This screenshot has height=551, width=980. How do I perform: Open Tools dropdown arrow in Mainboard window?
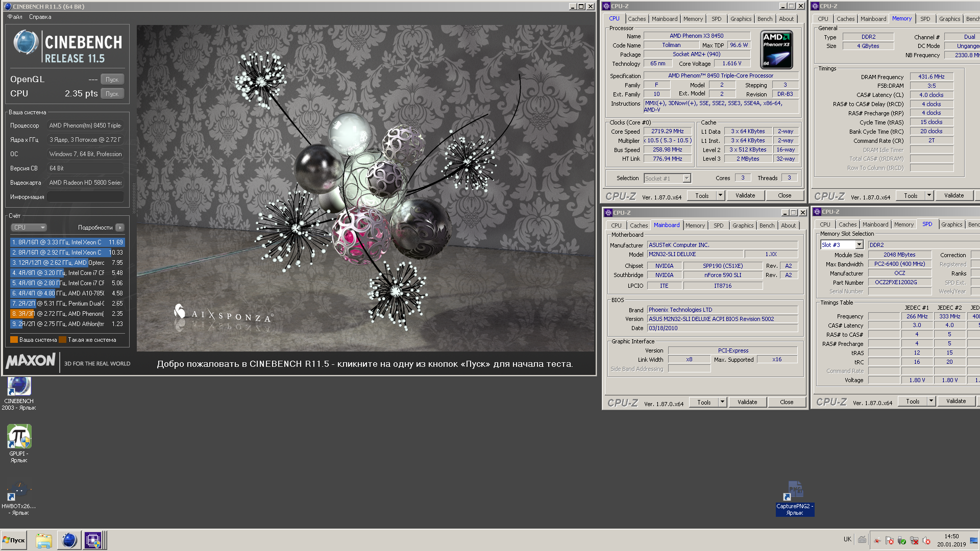pyautogui.click(x=722, y=402)
